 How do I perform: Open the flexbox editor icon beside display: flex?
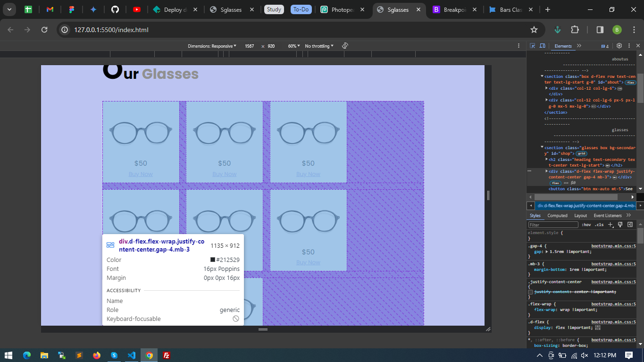pyautogui.click(x=598, y=328)
